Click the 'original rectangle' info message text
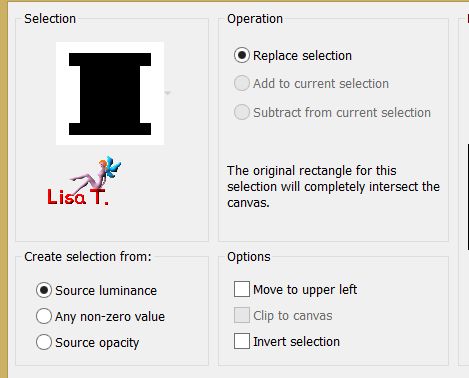469x378 pixels. pos(333,186)
